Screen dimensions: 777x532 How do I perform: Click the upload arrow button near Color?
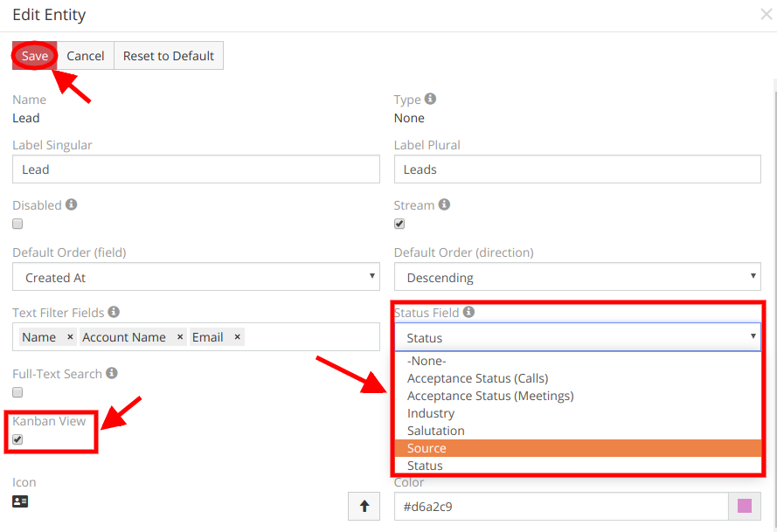[x=364, y=506]
